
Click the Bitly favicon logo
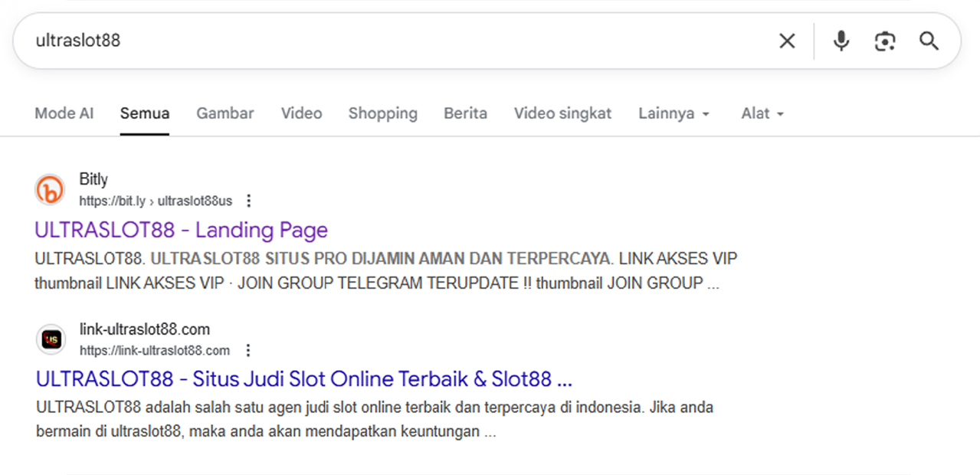click(51, 190)
